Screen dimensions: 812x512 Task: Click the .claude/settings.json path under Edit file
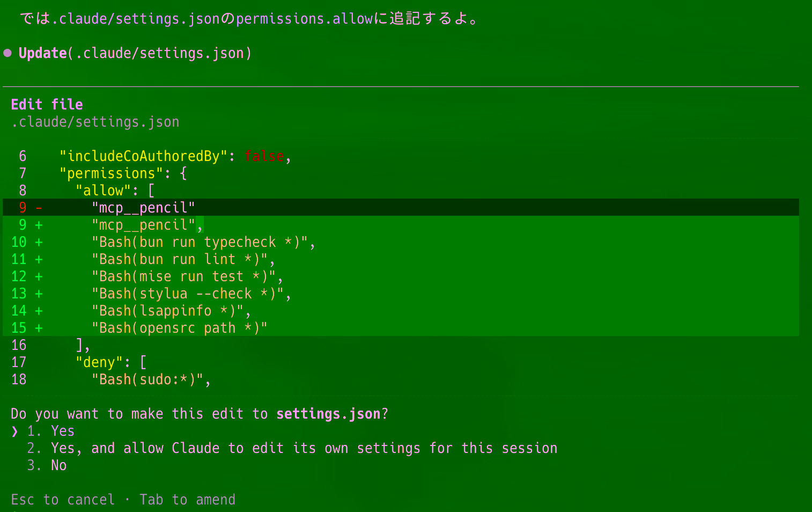point(95,122)
